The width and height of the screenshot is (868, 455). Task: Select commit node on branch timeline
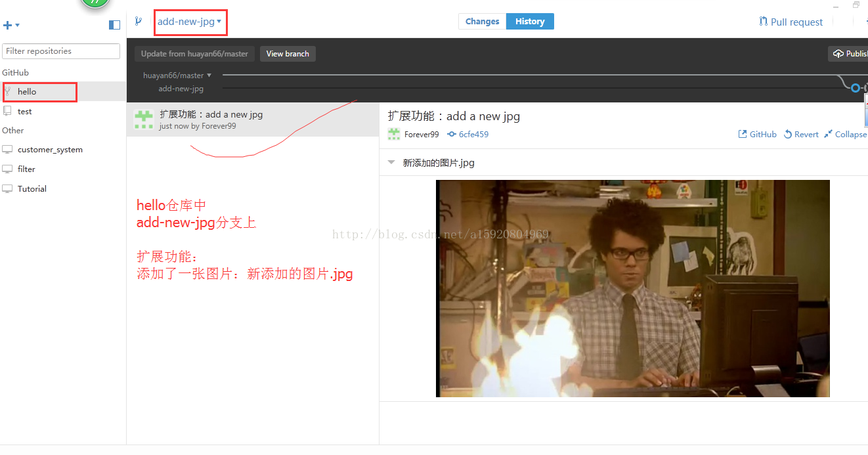(x=855, y=88)
